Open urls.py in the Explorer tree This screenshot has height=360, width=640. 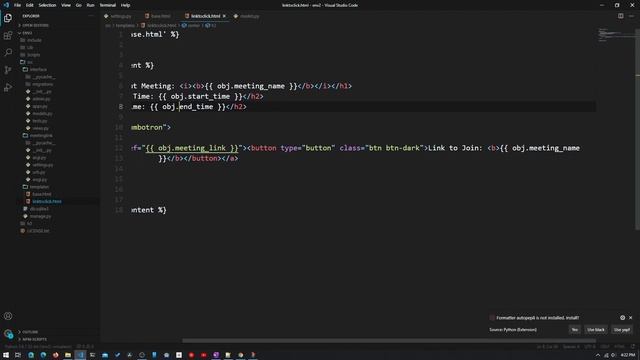click(39, 172)
